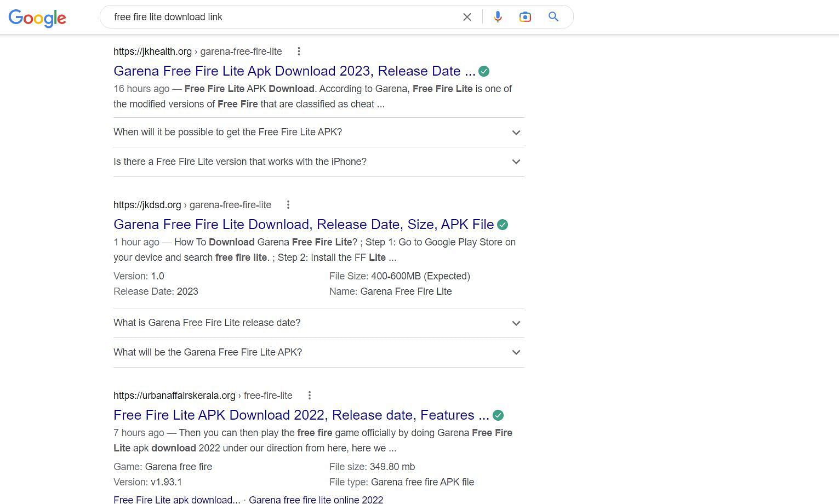Click the Google logo
Screen dimensions: 839x504
(x=37, y=18)
